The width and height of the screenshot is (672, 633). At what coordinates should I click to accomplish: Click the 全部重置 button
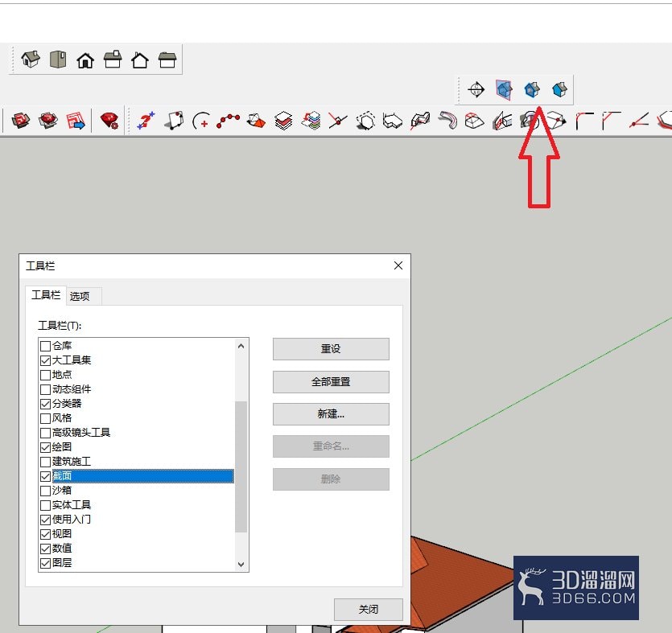click(331, 381)
